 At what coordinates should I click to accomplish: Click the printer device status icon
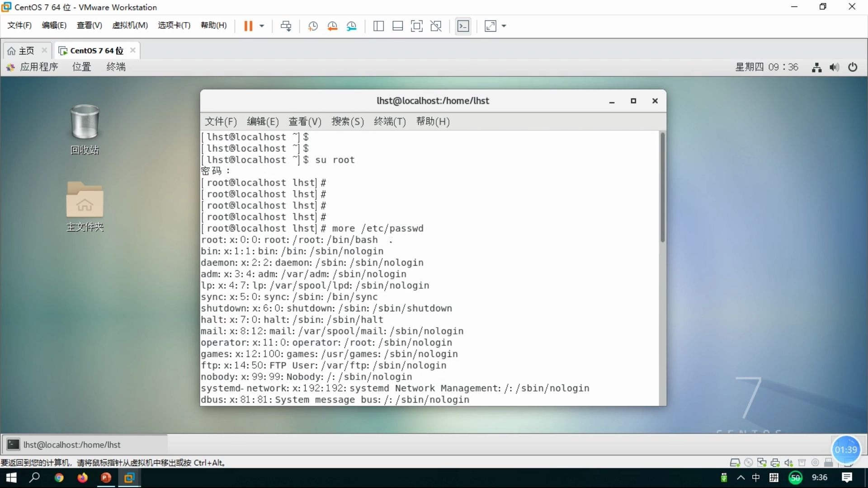[x=775, y=463]
